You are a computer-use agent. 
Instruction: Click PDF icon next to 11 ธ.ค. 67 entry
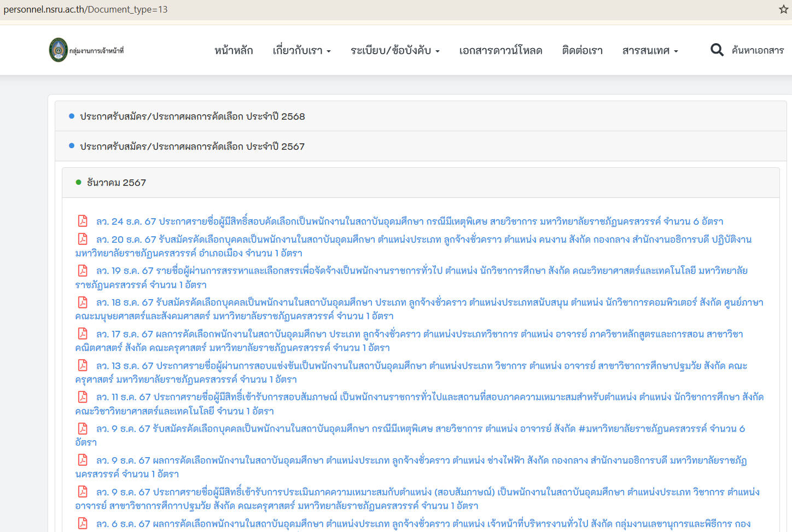pyautogui.click(x=83, y=397)
